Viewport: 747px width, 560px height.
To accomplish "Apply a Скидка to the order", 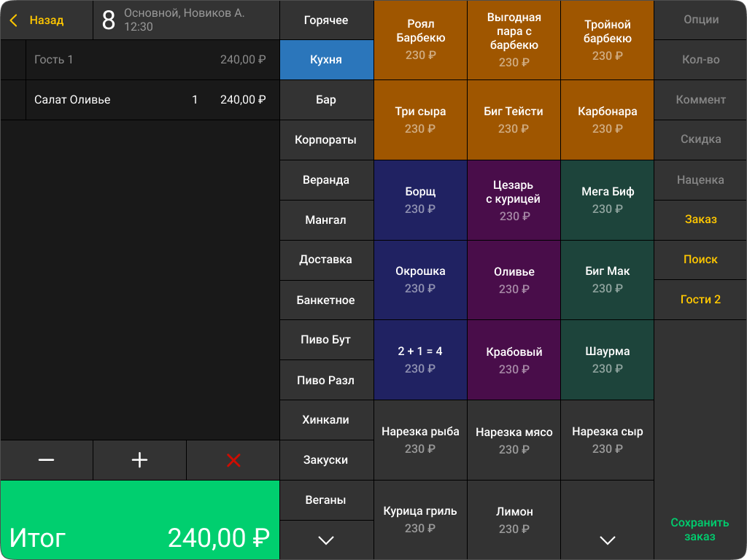I will [700, 140].
